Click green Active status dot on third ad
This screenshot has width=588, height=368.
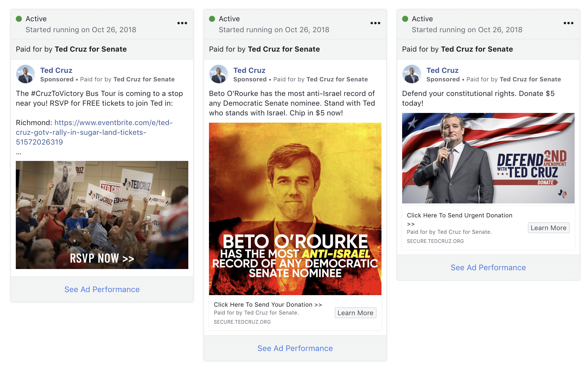[405, 19]
